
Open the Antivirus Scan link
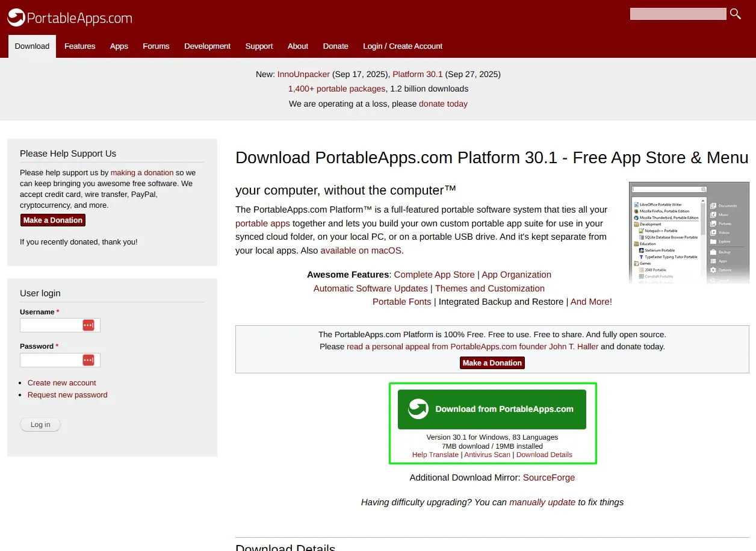click(x=487, y=455)
